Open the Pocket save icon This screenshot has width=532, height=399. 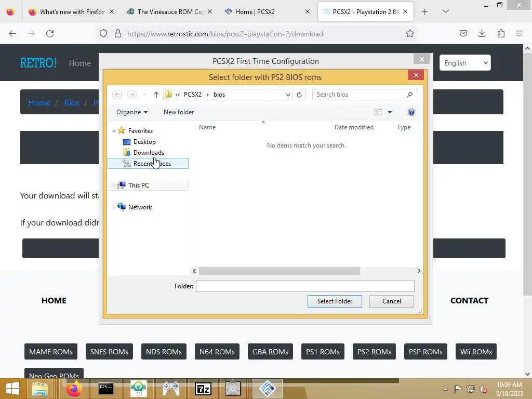click(463, 33)
